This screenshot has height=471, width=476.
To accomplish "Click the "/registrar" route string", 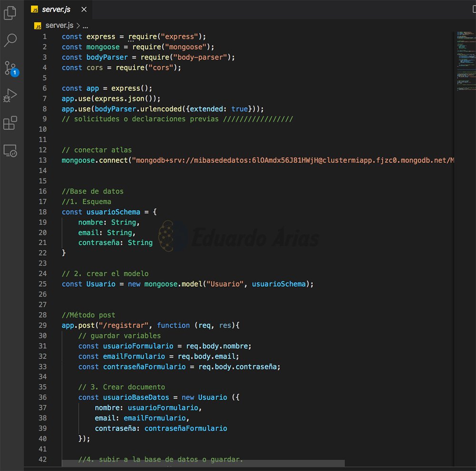I will [124, 326].
